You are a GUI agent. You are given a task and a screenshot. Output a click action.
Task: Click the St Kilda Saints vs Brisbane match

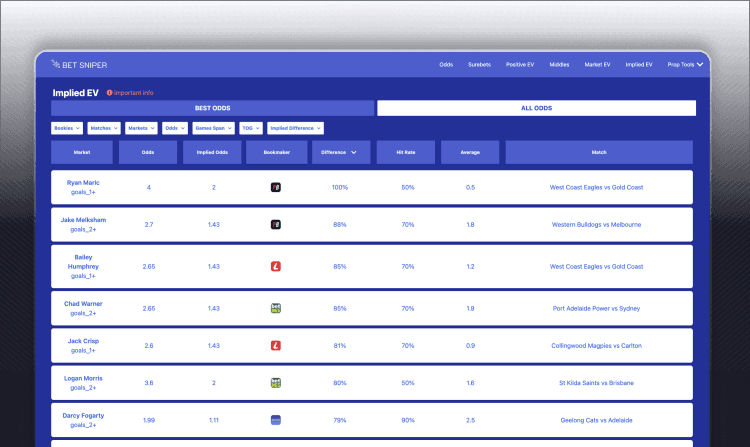pyautogui.click(x=596, y=383)
